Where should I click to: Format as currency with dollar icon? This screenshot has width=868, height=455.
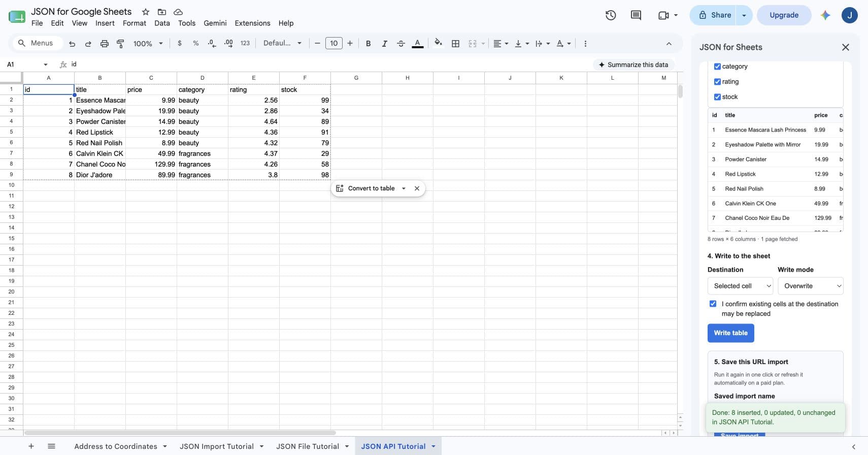(180, 44)
